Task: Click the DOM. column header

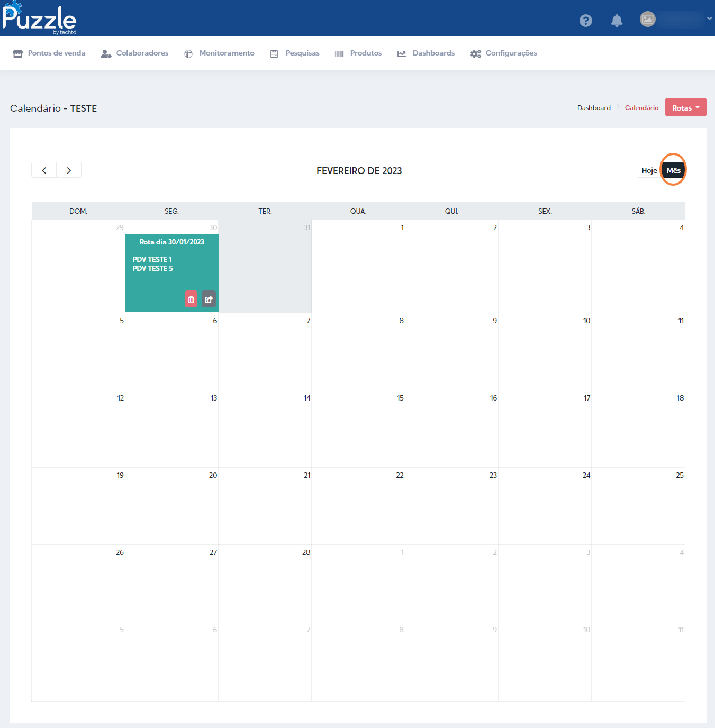Action: click(x=78, y=211)
